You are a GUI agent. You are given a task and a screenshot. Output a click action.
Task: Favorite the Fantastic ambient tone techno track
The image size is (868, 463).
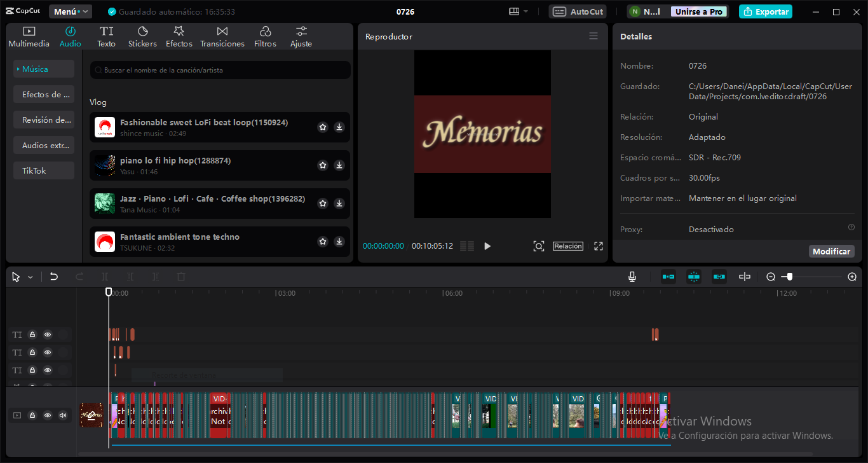323,242
